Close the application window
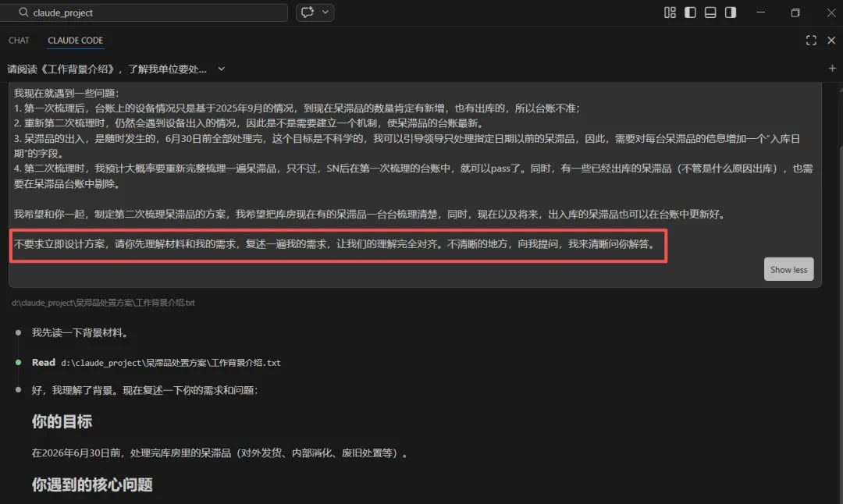 [x=831, y=12]
